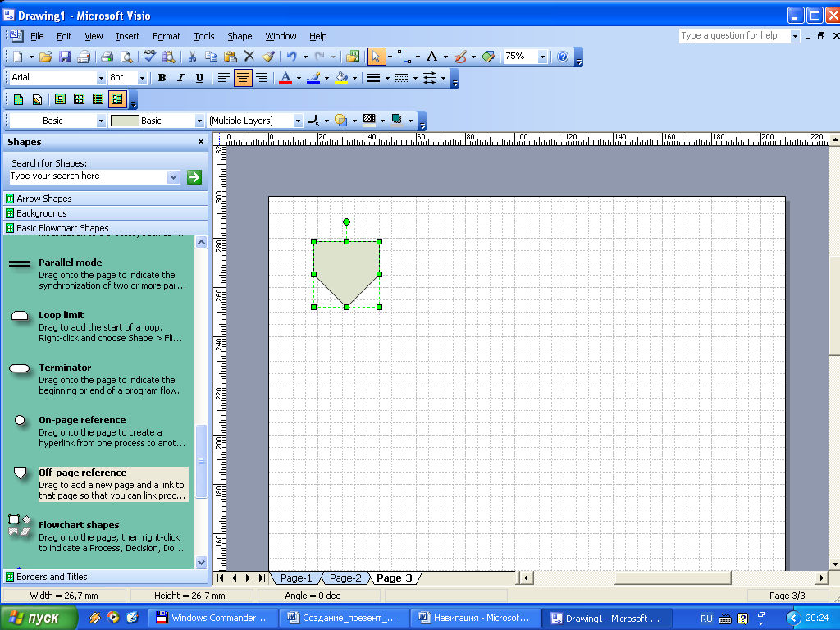
Task: Close the Shapes panel
Action: (x=201, y=142)
